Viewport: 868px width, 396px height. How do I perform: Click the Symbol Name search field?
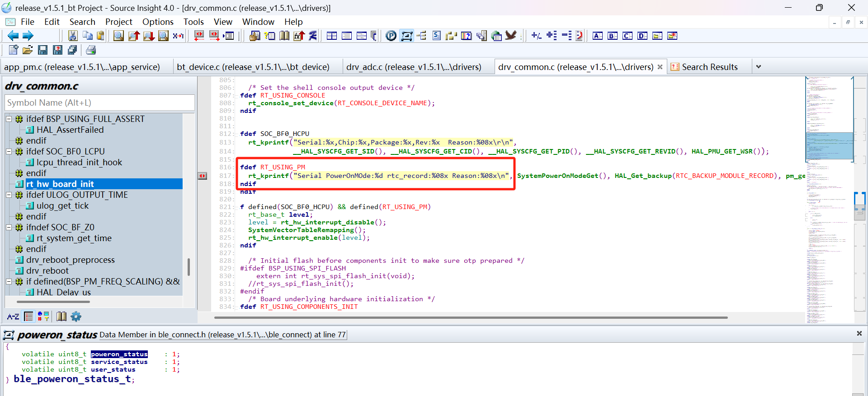tap(99, 102)
